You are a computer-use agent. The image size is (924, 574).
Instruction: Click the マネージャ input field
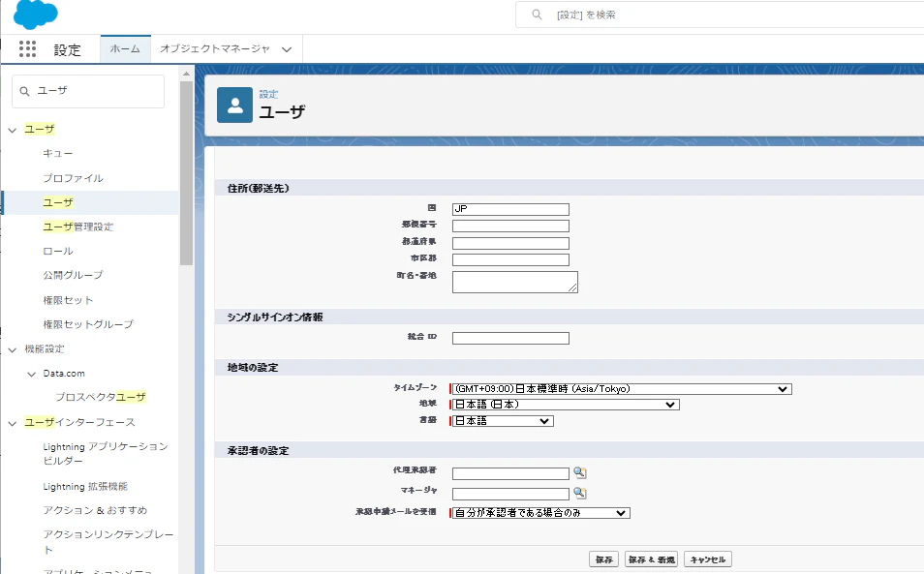(510, 494)
